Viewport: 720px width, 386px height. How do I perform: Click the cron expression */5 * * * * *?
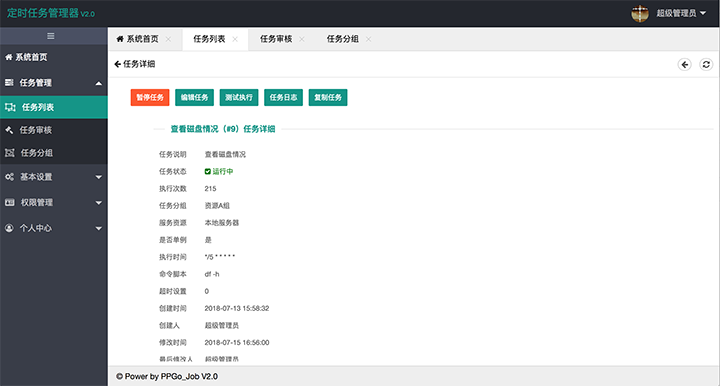pos(220,257)
